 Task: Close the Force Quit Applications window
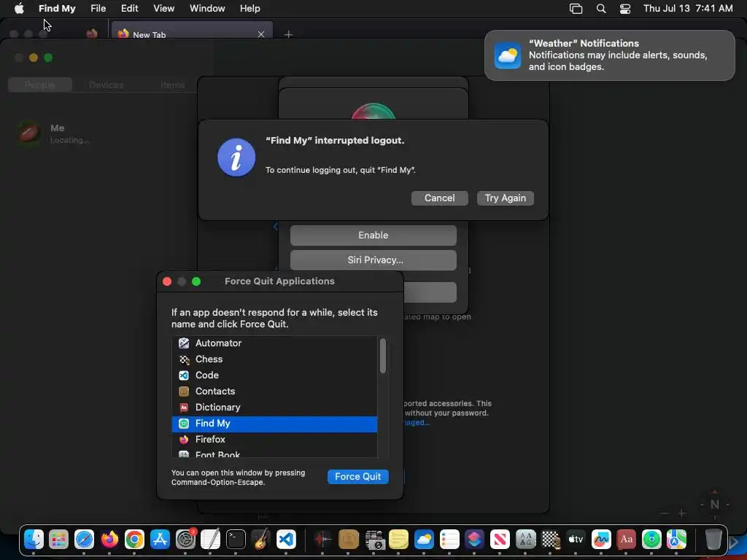point(167,281)
